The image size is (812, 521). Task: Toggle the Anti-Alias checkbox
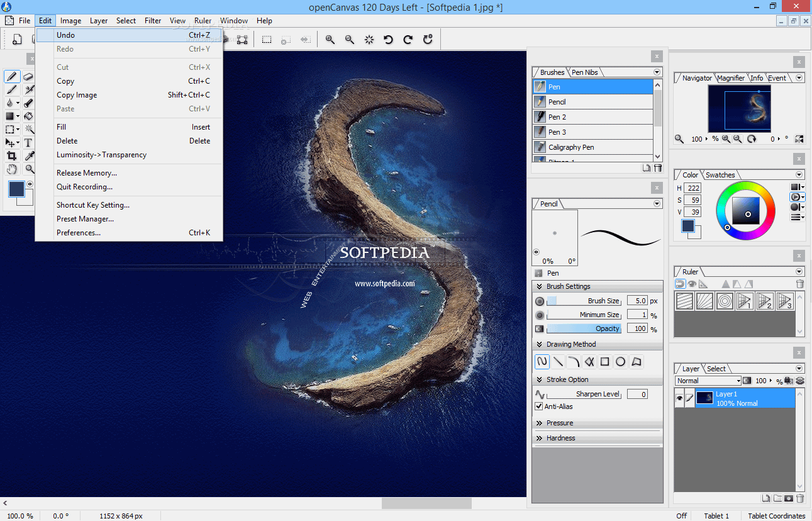539,406
